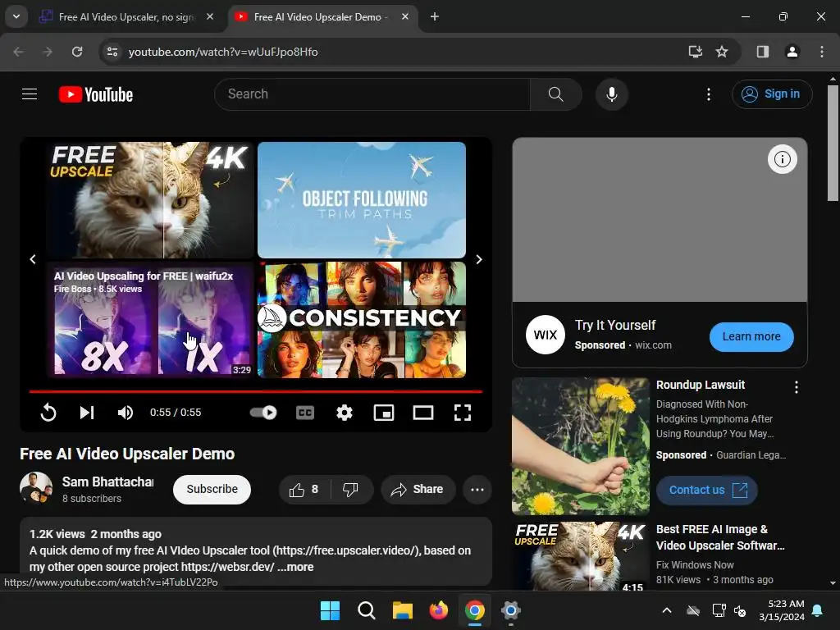840x630 pixels.
Task: Toggle the autoplay switch
Action: (263, 413)
